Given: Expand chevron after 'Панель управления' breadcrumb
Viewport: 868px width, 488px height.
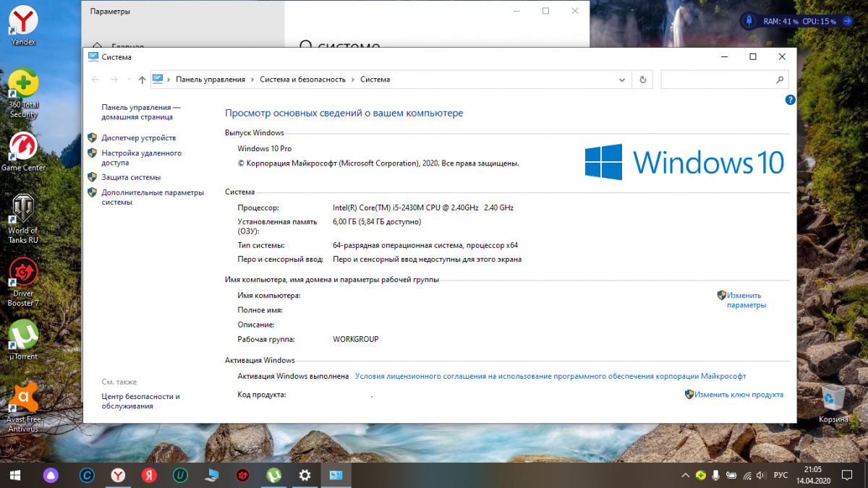Looking at the screenshot, I should pyautogui.click(x=252, y=80).
